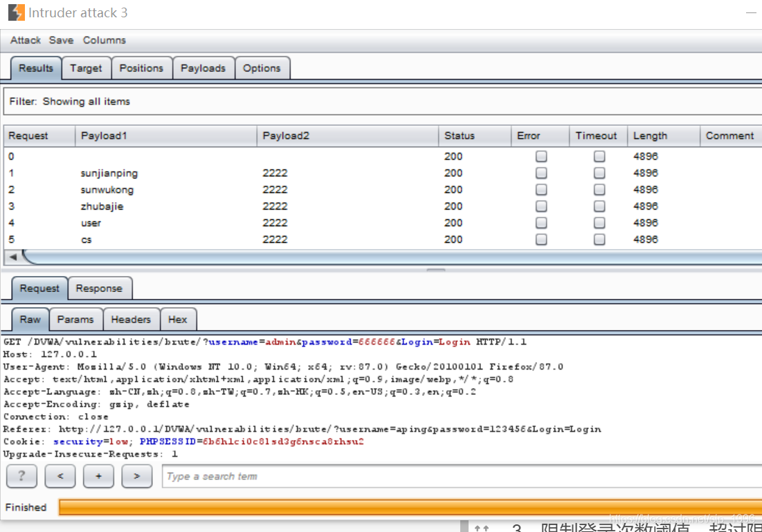Toggle Timeout checkbox for zhubajie row
This screenshot has width=762, height=532.
pyautogui.click(x=599, y=206)
